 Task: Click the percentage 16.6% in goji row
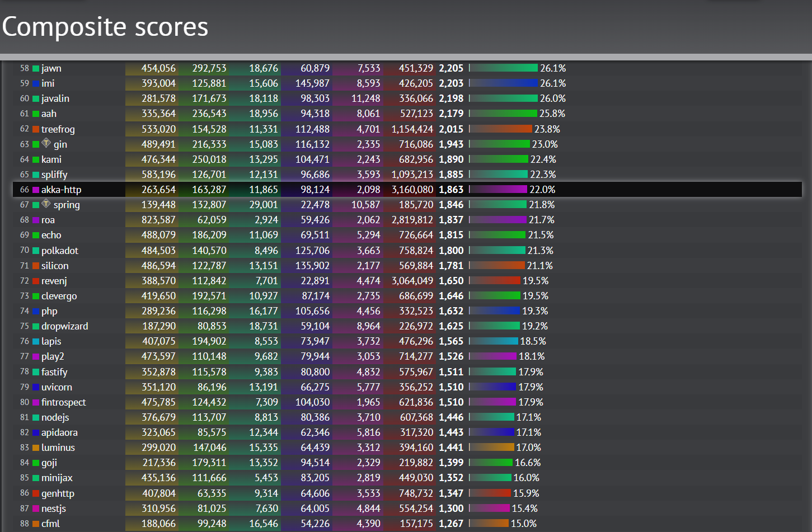tap(528, 463)
